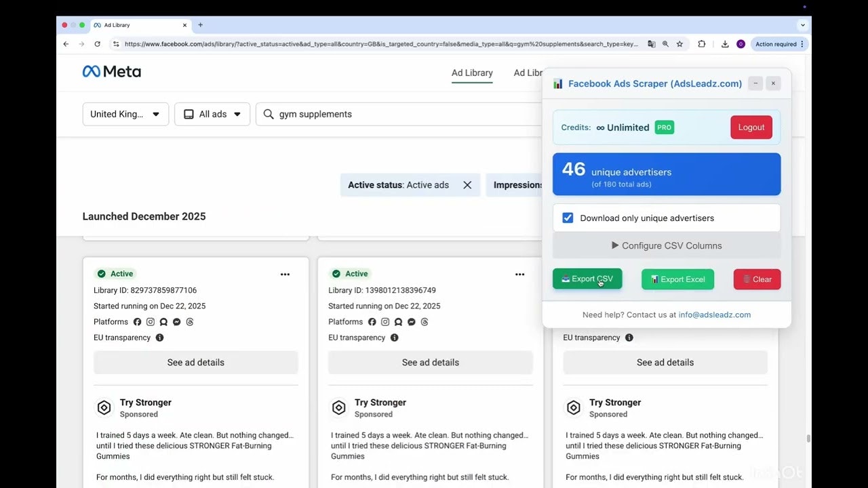Click the Messenger platform icon on the first ad
This screenshot has height=488, width=868.
(176, 322)
